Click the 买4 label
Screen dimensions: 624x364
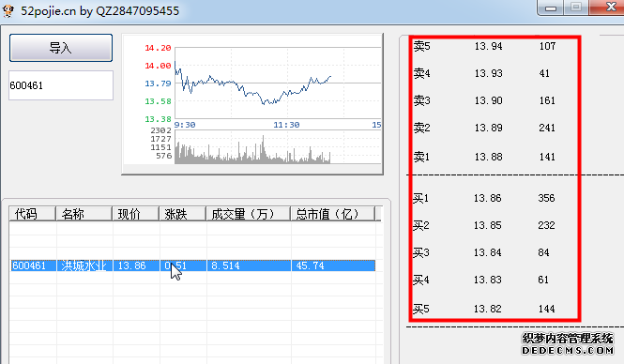pos(420,281)
